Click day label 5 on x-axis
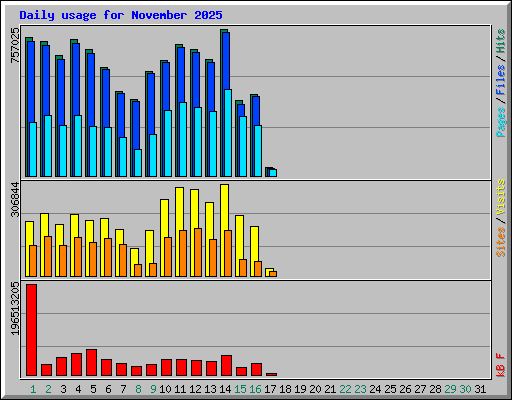Image resolution: width=512 pixels, height=400 pixels. (93, 389)
